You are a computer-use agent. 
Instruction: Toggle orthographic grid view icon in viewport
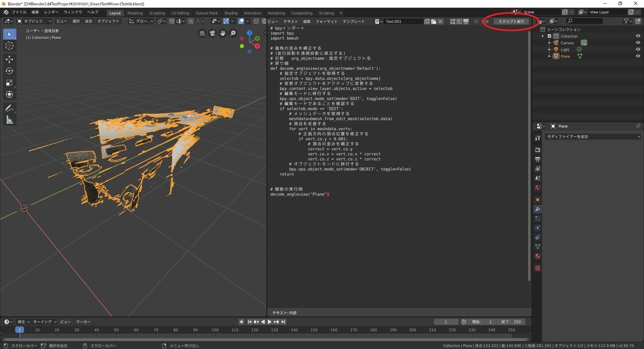[x=202, y=33]
